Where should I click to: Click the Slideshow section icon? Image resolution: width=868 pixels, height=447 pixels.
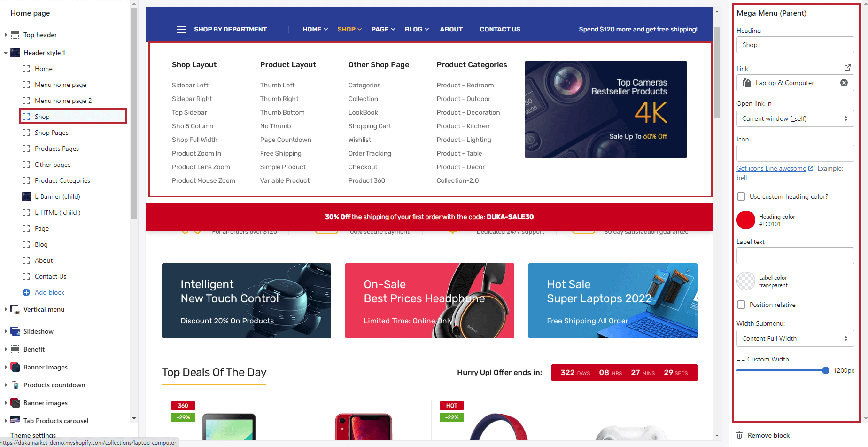tap(15, 331)
